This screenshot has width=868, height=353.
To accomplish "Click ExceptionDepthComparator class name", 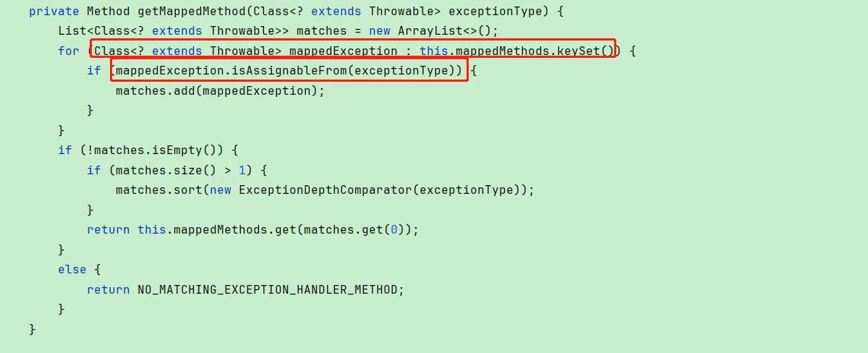I will pyautogui.click(x=325, y=190).
